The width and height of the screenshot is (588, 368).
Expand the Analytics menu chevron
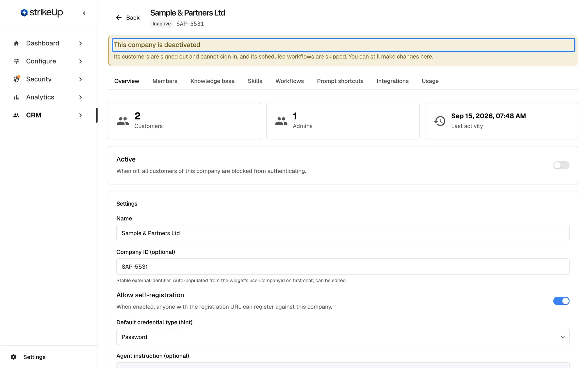pyautogui.click(x=80, y=97)
